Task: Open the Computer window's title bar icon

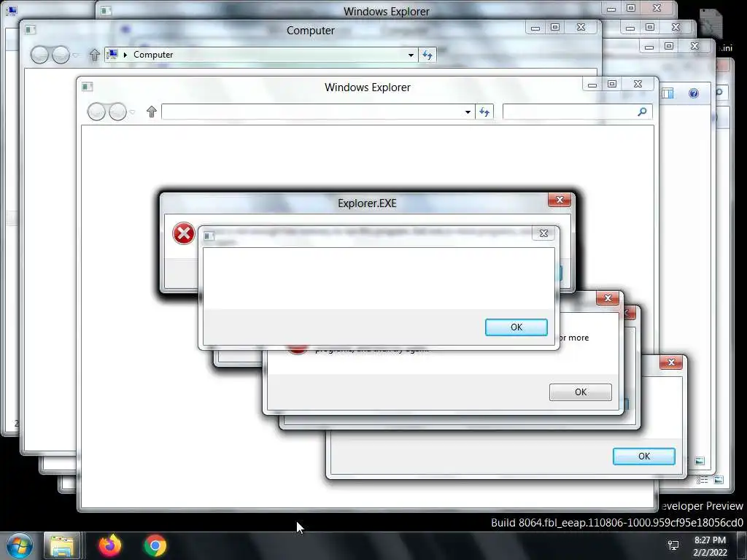Action: (31, 29)
